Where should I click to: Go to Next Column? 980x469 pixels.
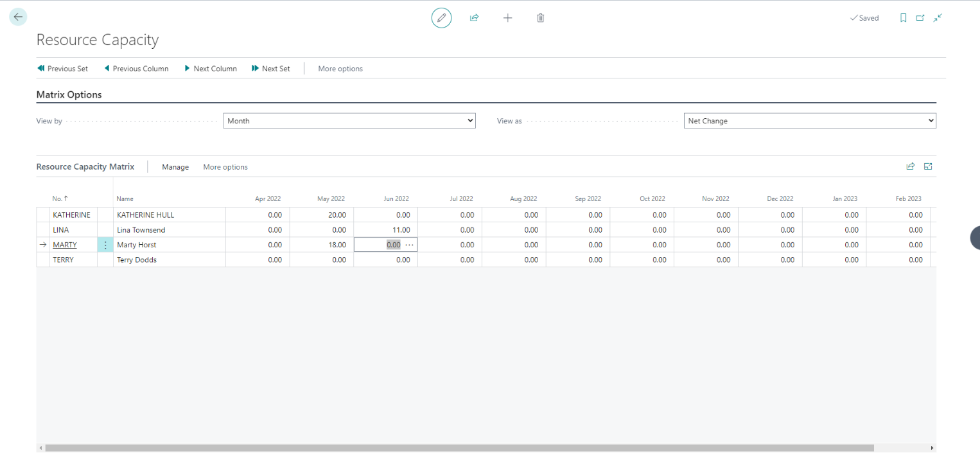[x=211, y=69]
